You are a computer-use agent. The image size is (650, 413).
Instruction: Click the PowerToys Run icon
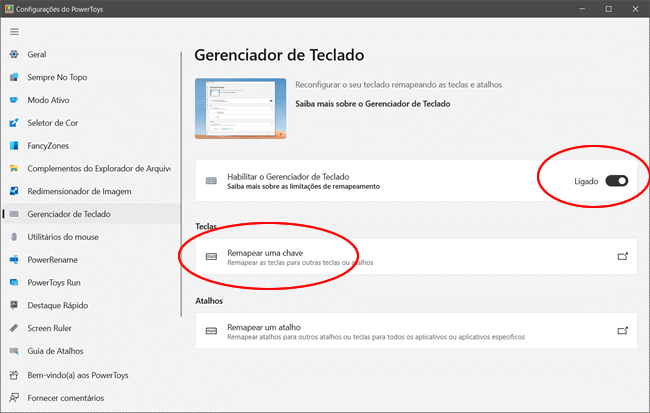click(14, 282)
